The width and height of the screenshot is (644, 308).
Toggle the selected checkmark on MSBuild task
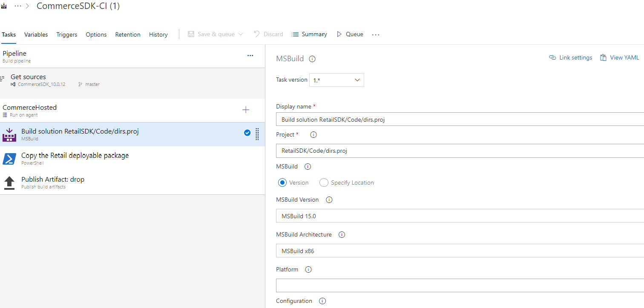[247, 133]
